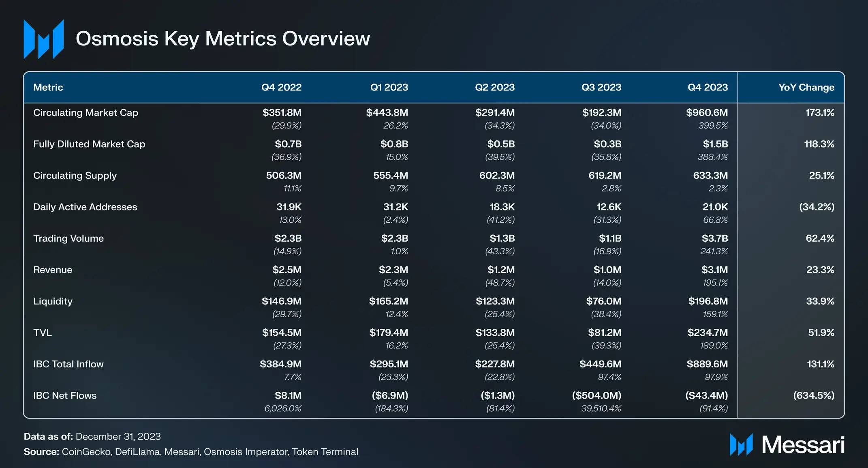Click the '$384.9M' IBC inflow value
868x468 pixels.
pyautogui.click(x=280, y=364)
